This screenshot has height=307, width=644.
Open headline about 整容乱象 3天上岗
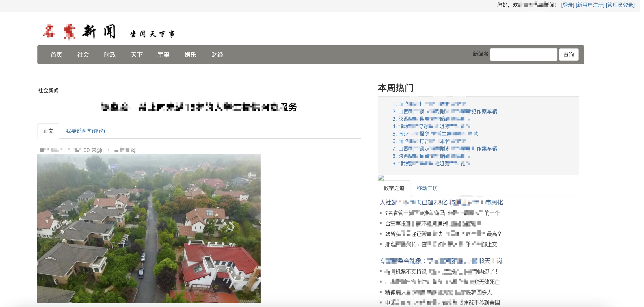(441, 261)
